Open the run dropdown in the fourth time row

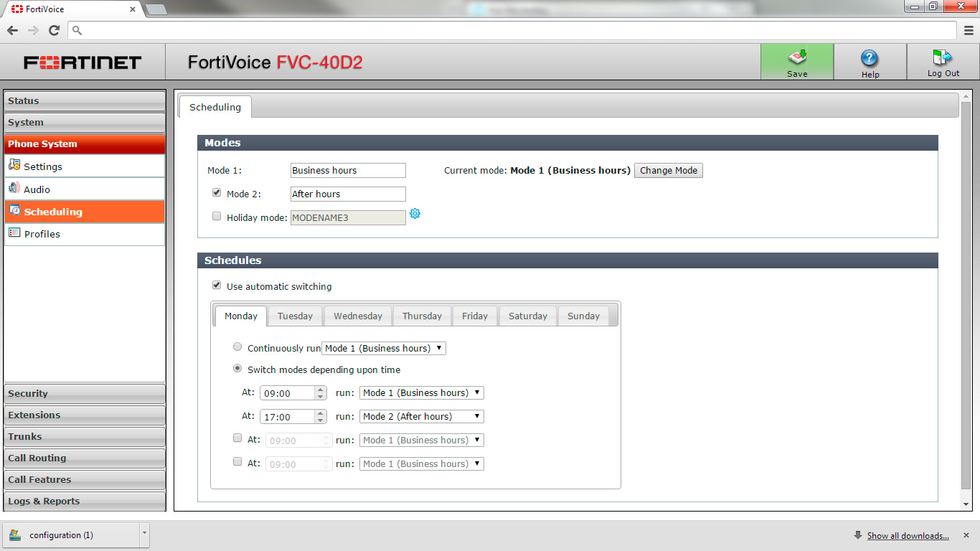[422, 463]
